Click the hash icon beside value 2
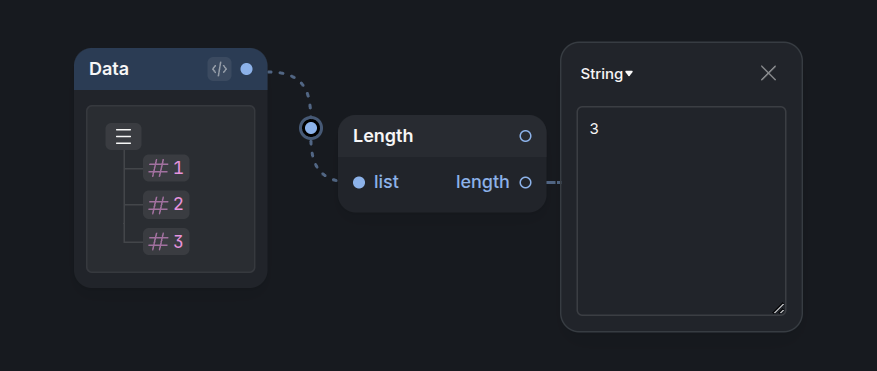 (158, 205)
